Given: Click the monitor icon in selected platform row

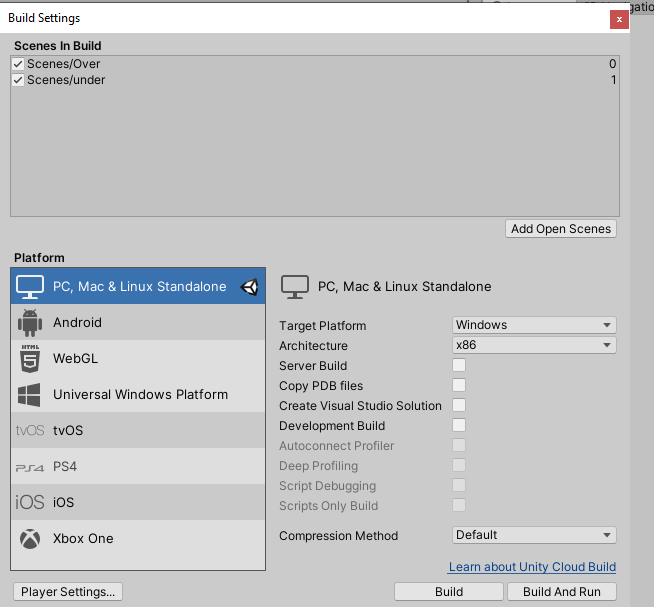Looking at the screenshot, I should point(30,287).
